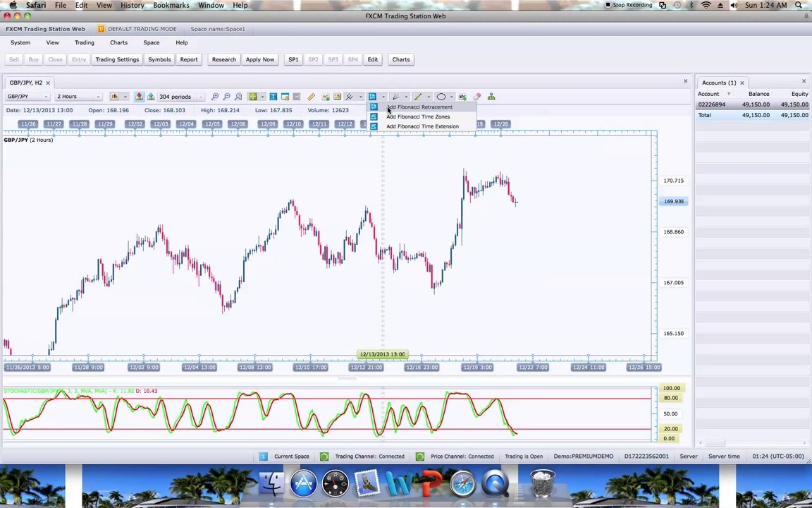Click the Report button
Screen dimensions: 812x508
click(x=189, y=59)
